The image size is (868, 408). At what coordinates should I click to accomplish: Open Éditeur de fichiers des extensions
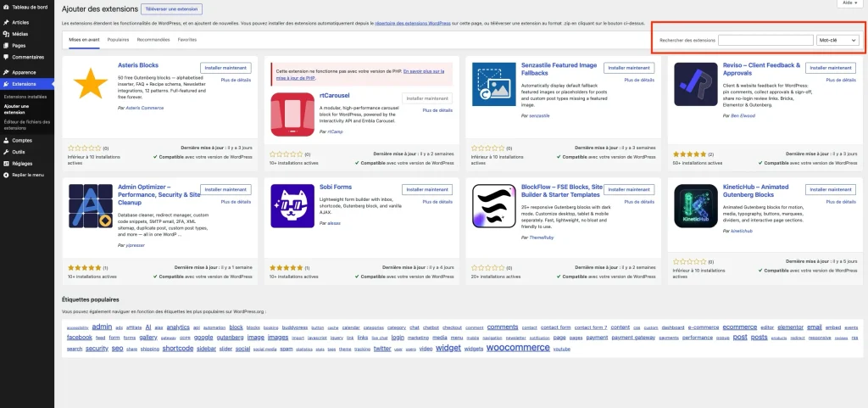pos(26,125)
